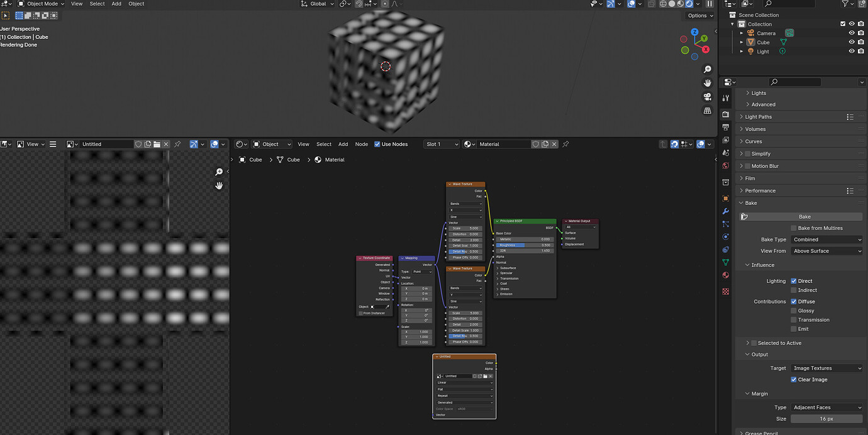This screenshot has width=868, height=435.
Task: Enable the Indirect lighting checkbox
Action: click(794, 290)
